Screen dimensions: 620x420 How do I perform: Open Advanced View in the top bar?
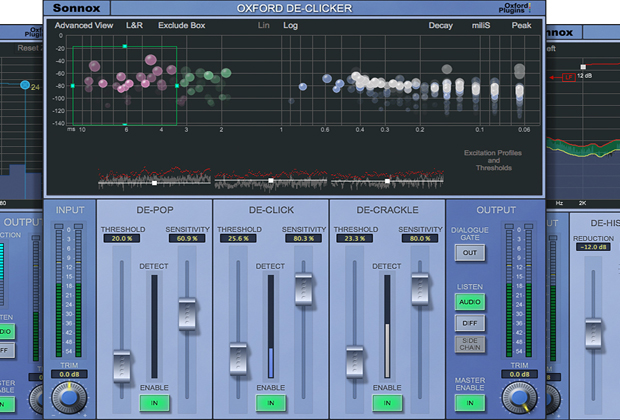(x=82, y=24)
